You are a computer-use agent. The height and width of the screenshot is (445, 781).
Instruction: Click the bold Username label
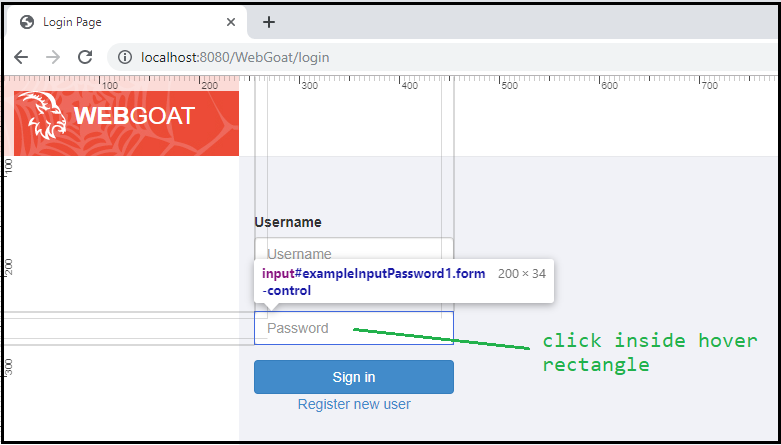(288, 222)
